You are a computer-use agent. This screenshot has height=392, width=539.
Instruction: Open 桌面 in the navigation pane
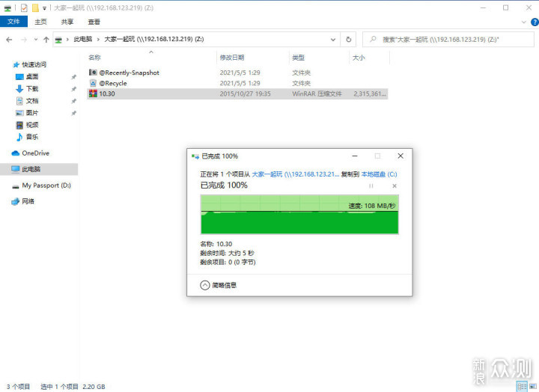pos(32,76)
